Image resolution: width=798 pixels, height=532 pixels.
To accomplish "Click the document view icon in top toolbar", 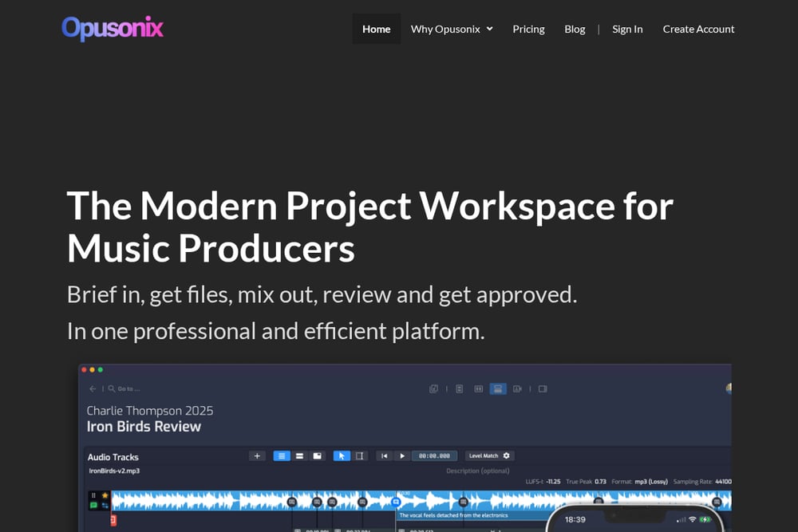I will (459, 388).
